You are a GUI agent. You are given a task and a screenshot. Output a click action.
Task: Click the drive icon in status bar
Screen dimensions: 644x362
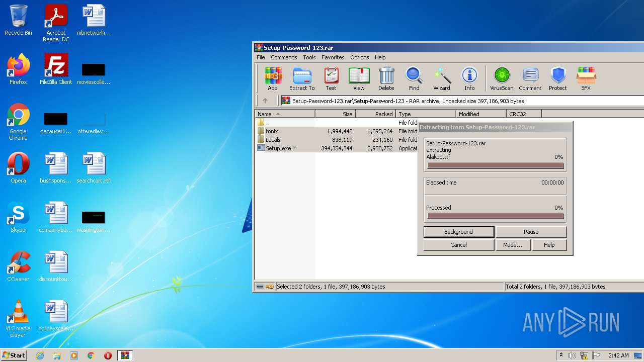pos(260,287)
